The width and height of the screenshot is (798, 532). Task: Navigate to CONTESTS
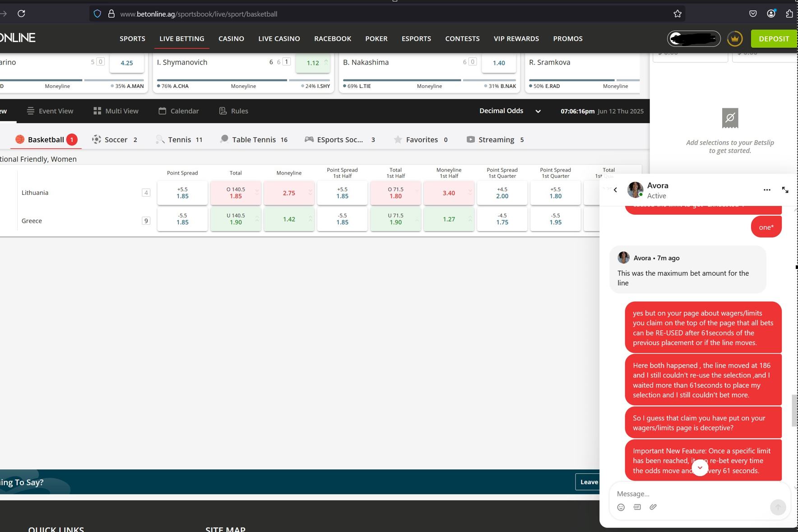coord(462,39)
